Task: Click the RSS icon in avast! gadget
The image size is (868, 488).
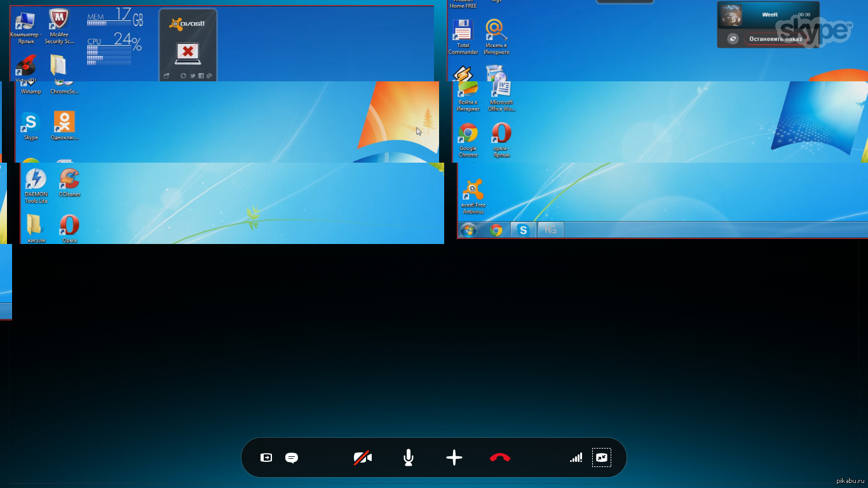Action: (208, 76)
